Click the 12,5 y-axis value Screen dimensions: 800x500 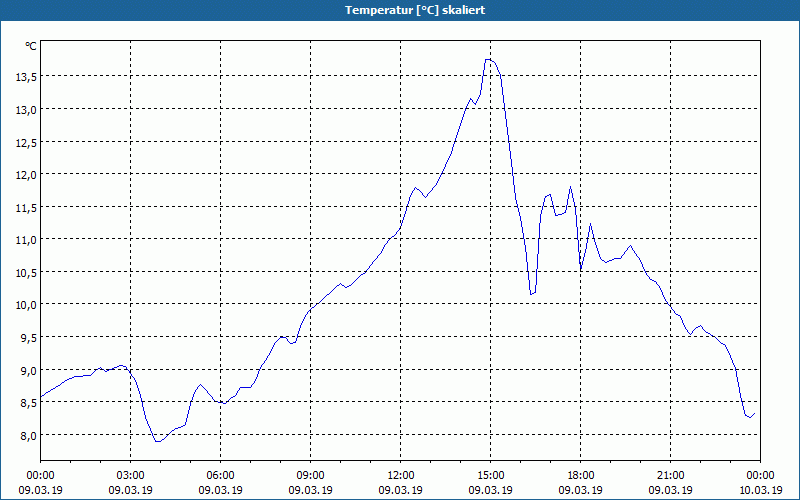26,142
